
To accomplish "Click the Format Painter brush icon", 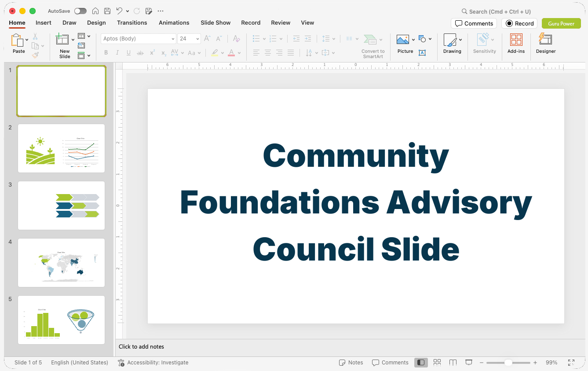I will point(35,55).
